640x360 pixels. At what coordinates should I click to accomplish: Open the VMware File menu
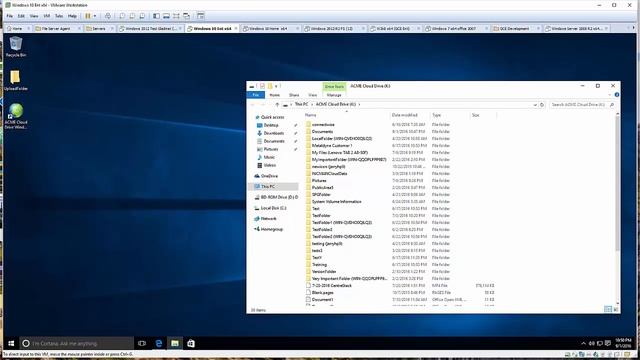coord(9,16)
